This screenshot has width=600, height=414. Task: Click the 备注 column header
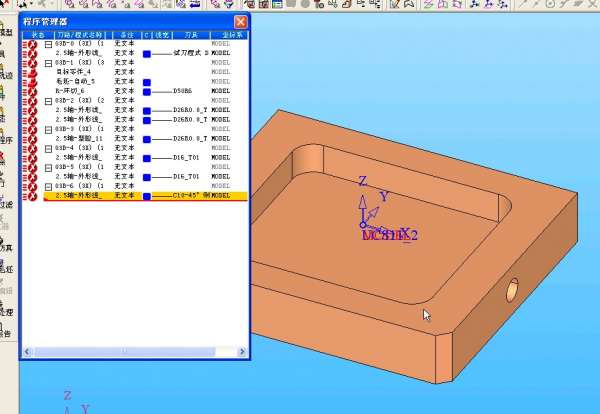(127, 35)
